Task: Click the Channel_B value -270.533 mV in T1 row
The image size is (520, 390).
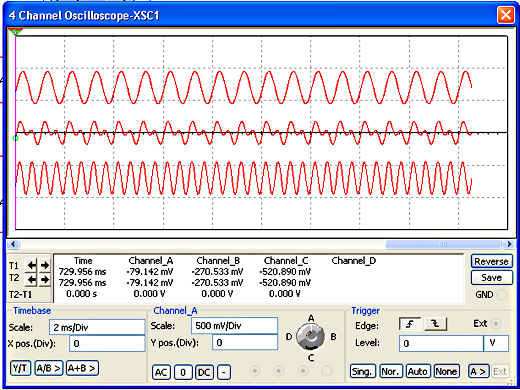Action: point(217,272)
